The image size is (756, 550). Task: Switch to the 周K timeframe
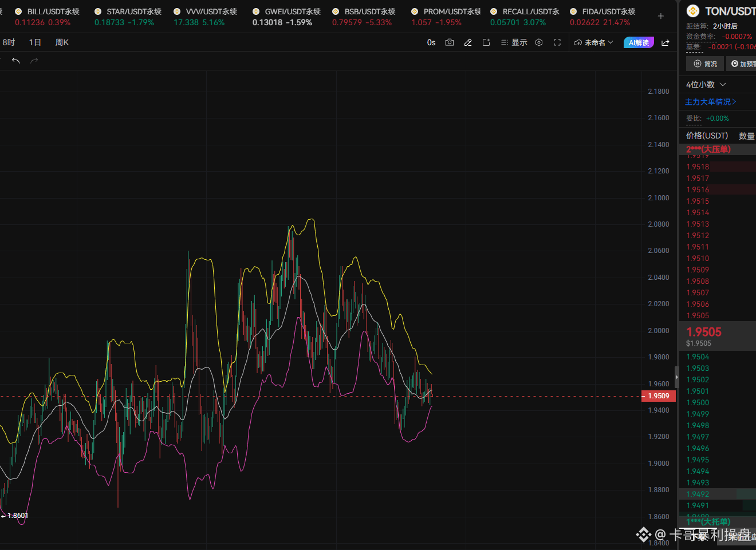tap(62, 42)
